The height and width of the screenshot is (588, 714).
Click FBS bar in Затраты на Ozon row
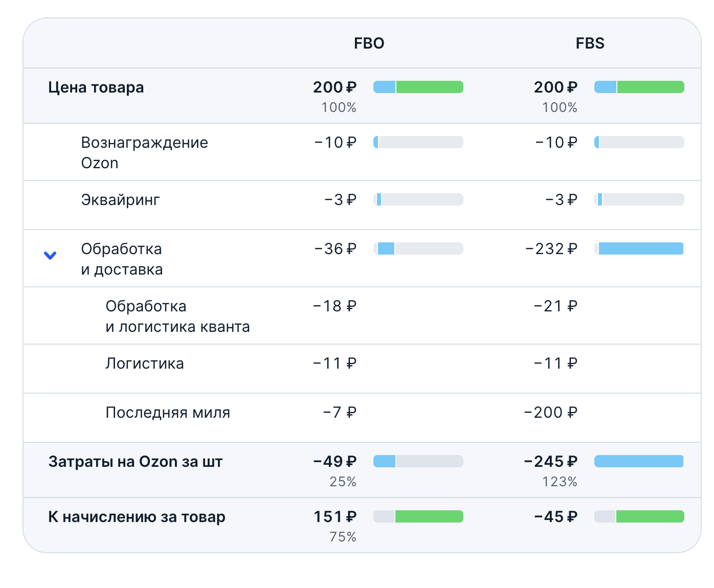pos(639,461)
